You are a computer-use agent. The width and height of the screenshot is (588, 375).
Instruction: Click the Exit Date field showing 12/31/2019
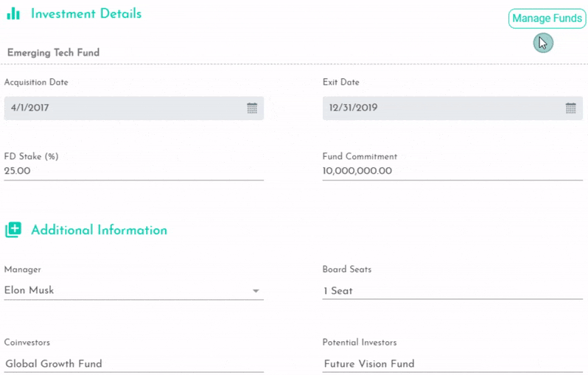point(452,108)
